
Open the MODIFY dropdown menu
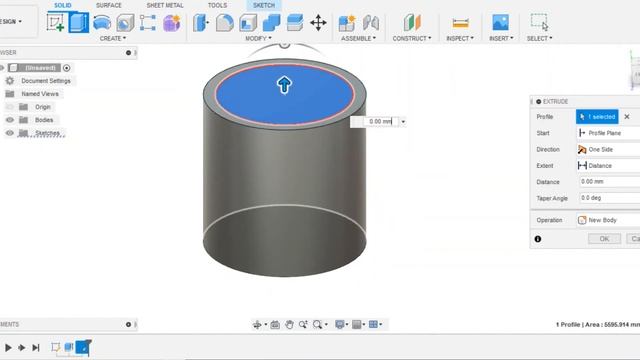pyautogui.click(x=258, y=38)
